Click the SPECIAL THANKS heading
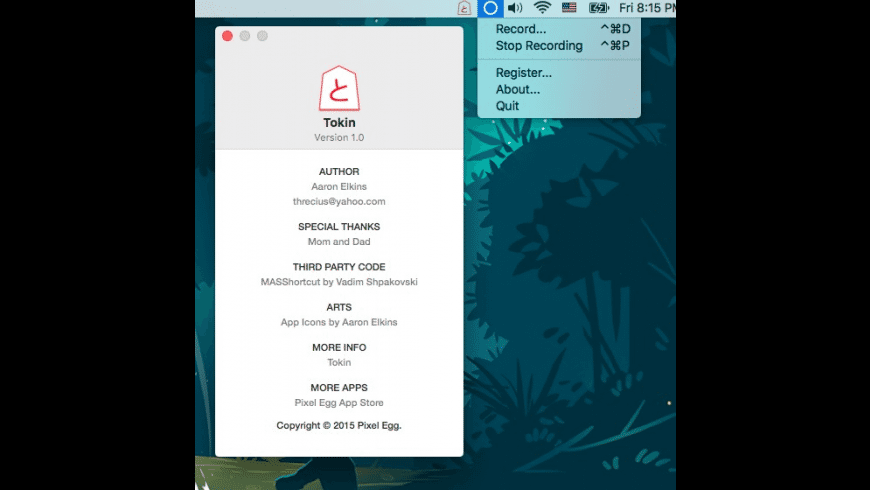This screenshot has width=870, height=490. [339, 227]
